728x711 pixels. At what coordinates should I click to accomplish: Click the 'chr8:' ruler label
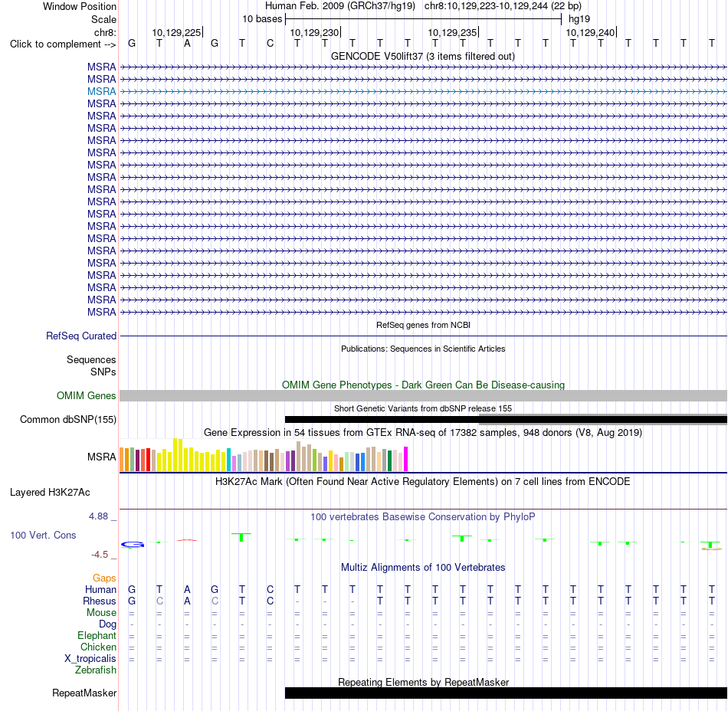(x=105, y=32)
